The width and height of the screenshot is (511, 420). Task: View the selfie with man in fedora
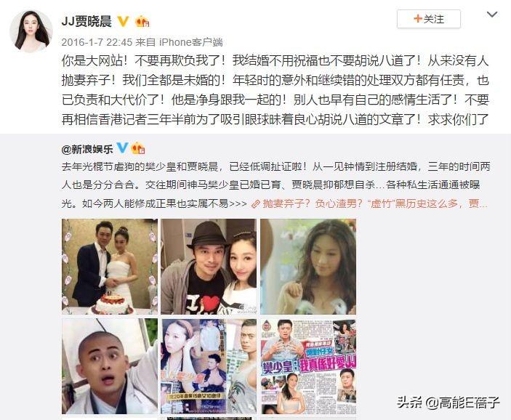click(209, 267)
